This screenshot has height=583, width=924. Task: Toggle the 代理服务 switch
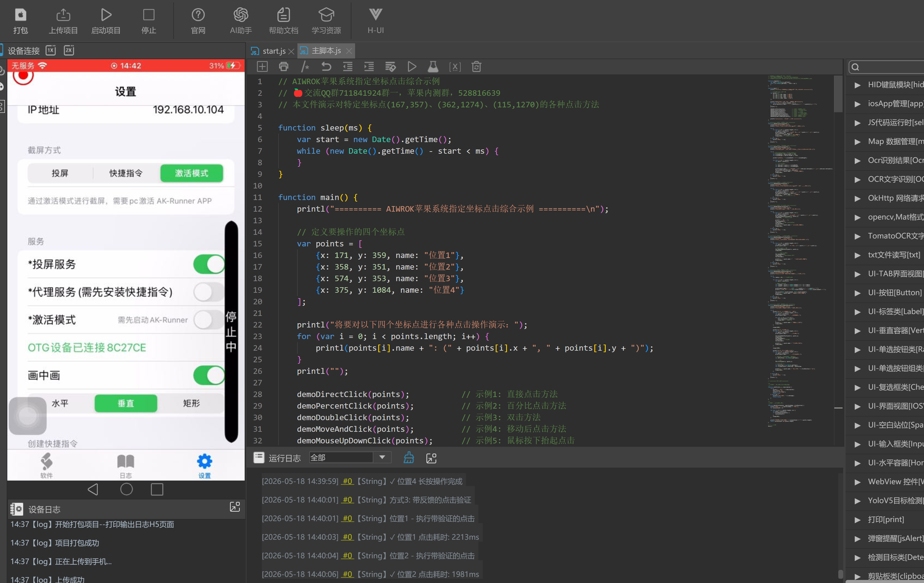pyautogui.click(x=209, y=292)
